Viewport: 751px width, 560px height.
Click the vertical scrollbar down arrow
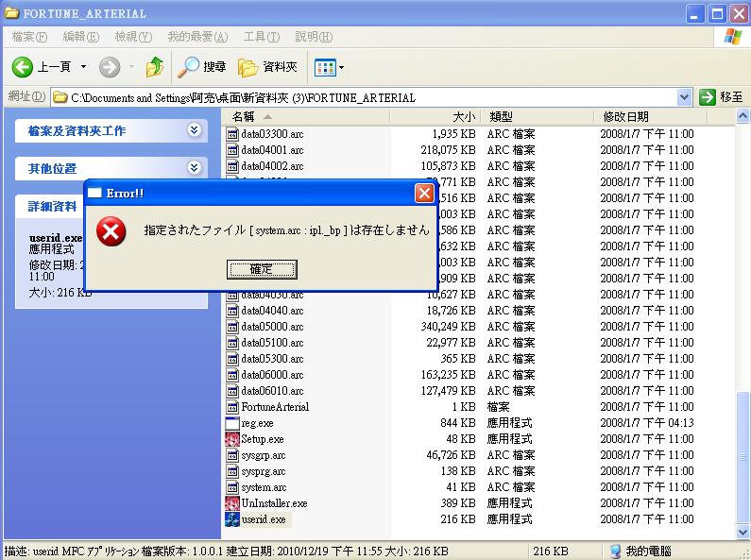pyautogui.click(x=742, y=532)
